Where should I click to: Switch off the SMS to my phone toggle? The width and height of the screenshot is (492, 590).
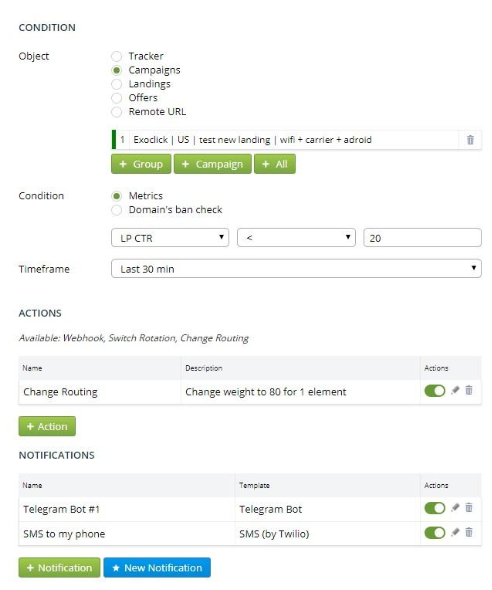435,533
